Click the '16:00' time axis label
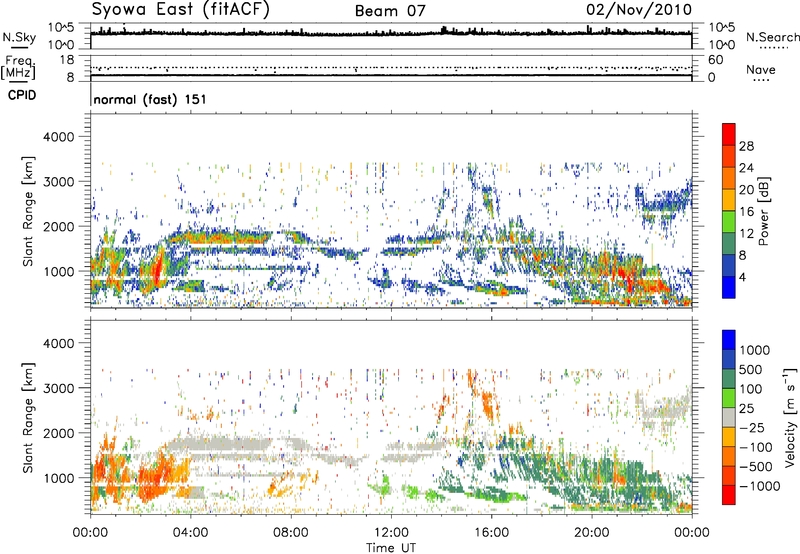 [x=491, y=533]
